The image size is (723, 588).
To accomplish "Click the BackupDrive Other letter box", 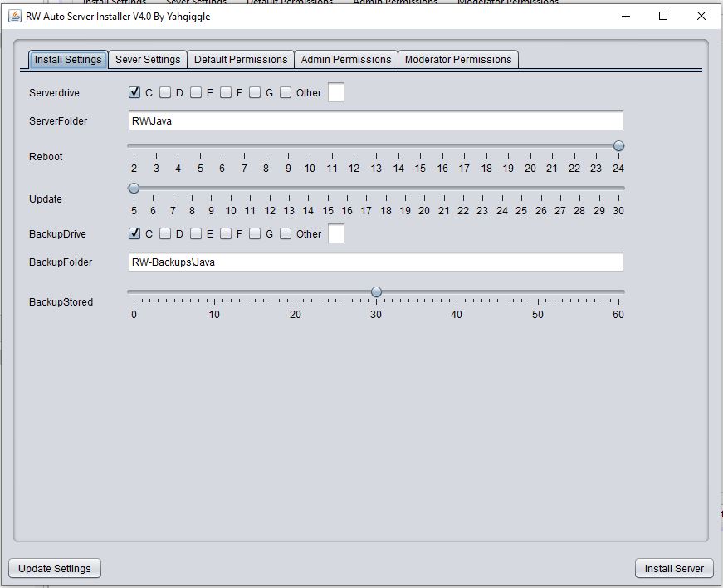I will tap(336, 234).
